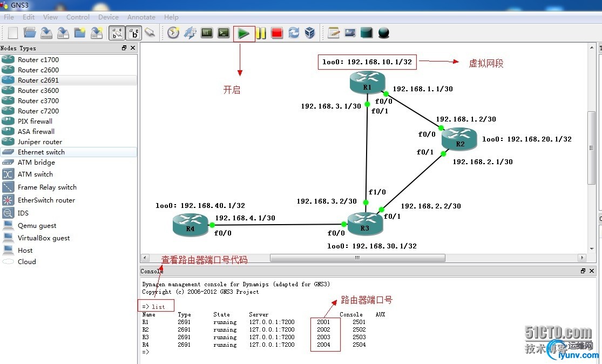The image size is (602, 364).
Task: Open the Edit menu
Action: point(29,17)
